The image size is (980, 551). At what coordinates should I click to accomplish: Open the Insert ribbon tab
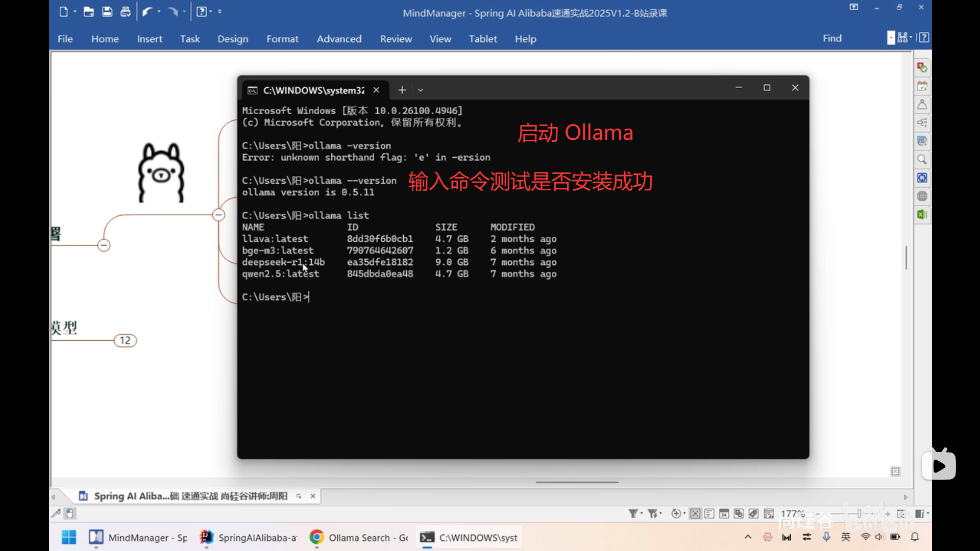click(x=150, y=39)
